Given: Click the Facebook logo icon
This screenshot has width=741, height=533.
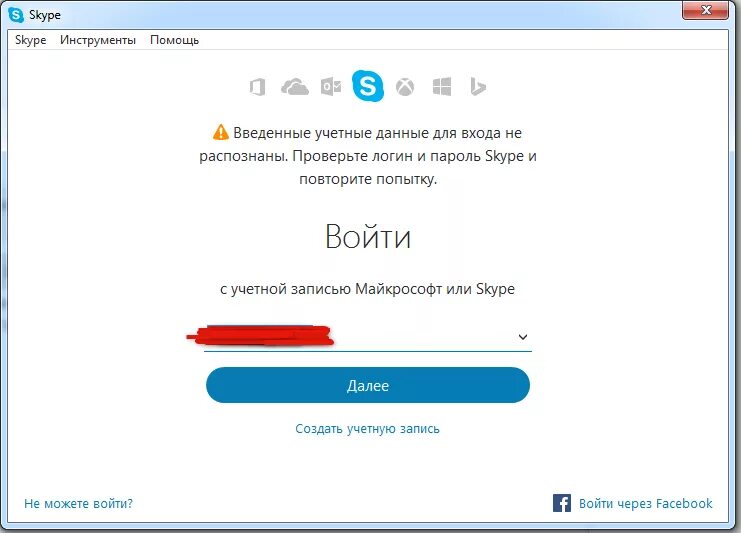Looking at the screenshot, I should 562,503.
